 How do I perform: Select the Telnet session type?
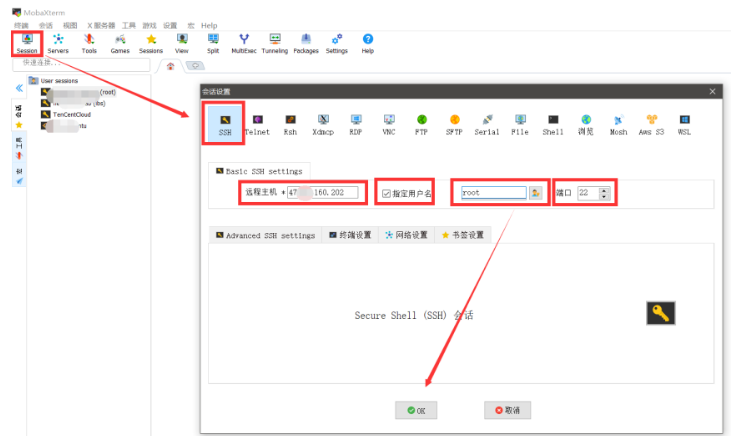257,125
